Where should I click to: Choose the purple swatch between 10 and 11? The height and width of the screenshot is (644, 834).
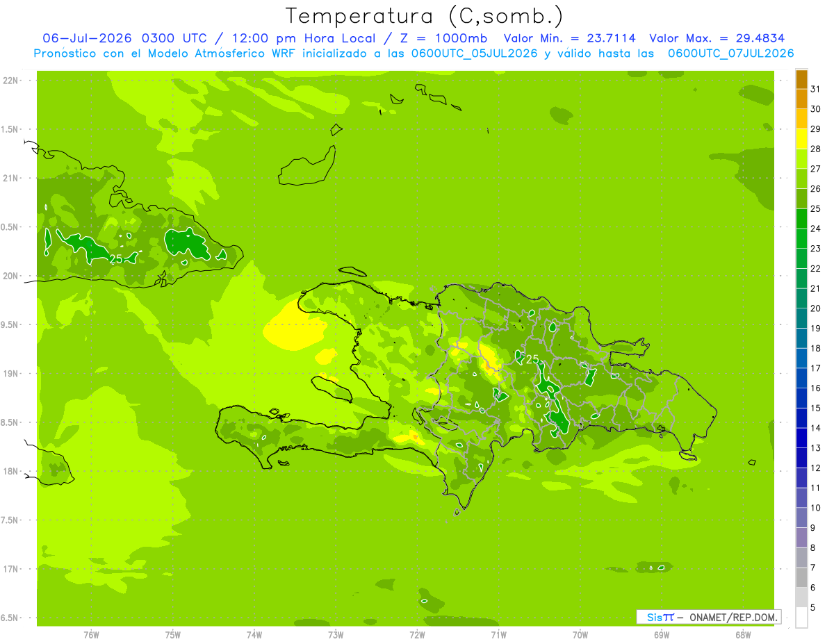tap(801, 498)
